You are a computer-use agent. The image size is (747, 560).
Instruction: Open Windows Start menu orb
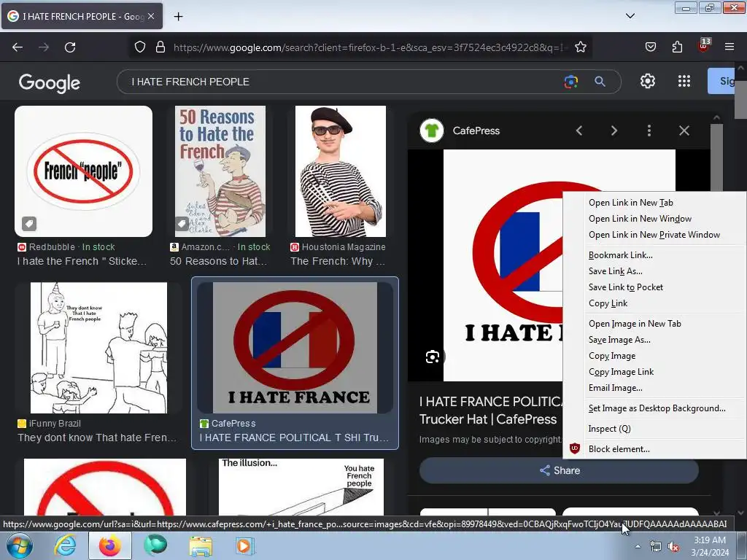tap(19, 545)
